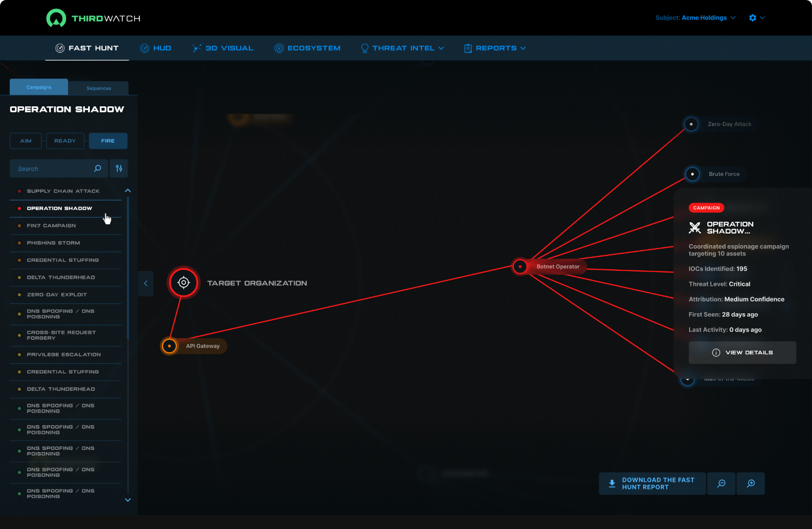
Task: Focus the campaign Search field
Action: click(59, 168)
